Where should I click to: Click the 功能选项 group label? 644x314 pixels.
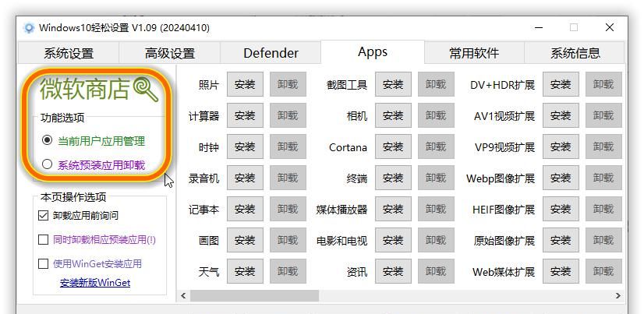click(62, 118)
